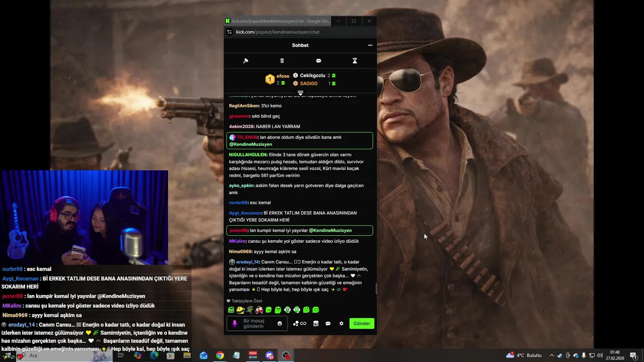Click the three-dots and infinity channel points icon
Screen dimensions: 644x362
point(300,323)
